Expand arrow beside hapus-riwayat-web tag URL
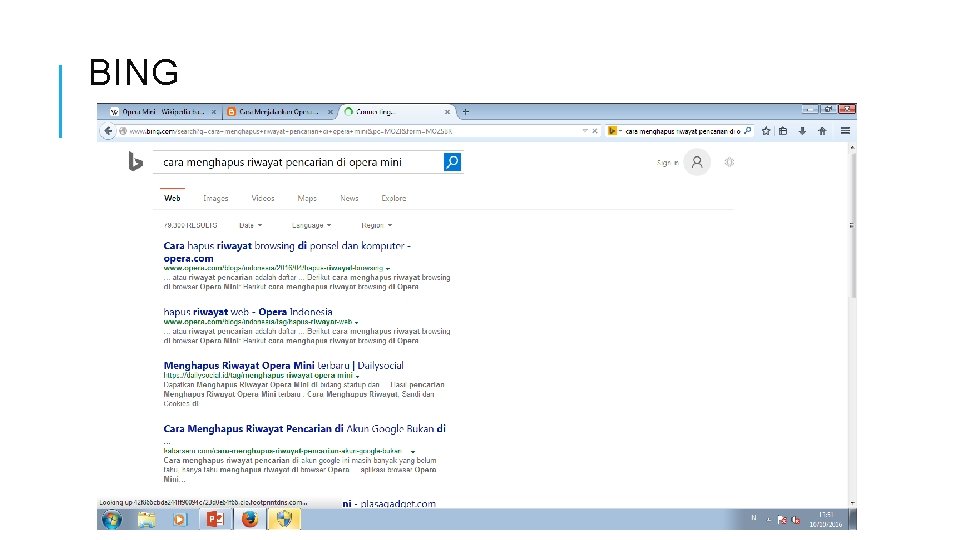 tap(356, 322)
